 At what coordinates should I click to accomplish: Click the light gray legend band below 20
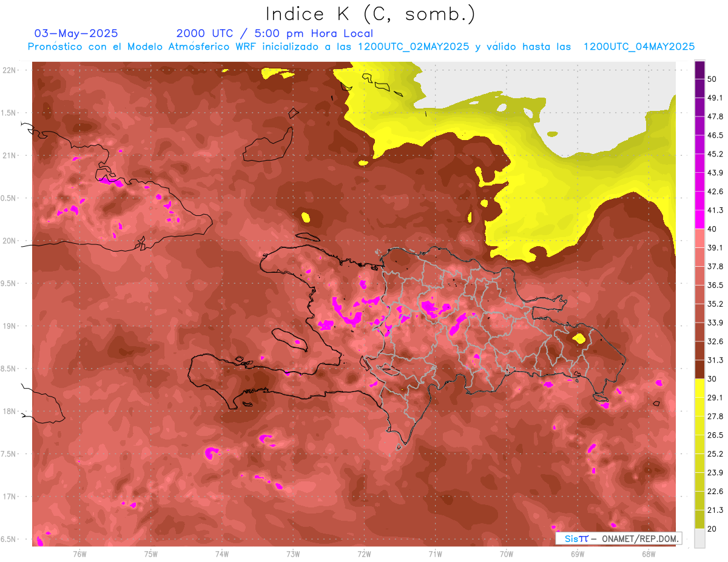[699, 538]
